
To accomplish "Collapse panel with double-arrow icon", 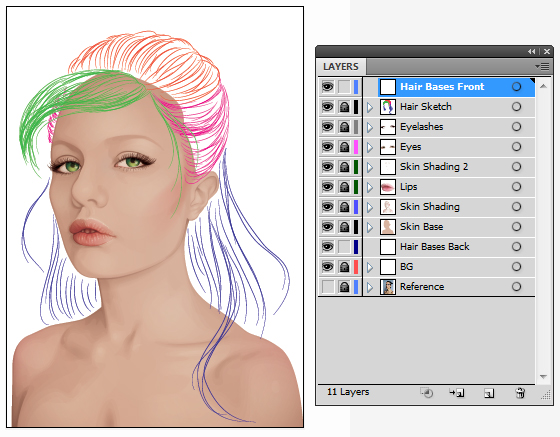I will pos(532,51).
